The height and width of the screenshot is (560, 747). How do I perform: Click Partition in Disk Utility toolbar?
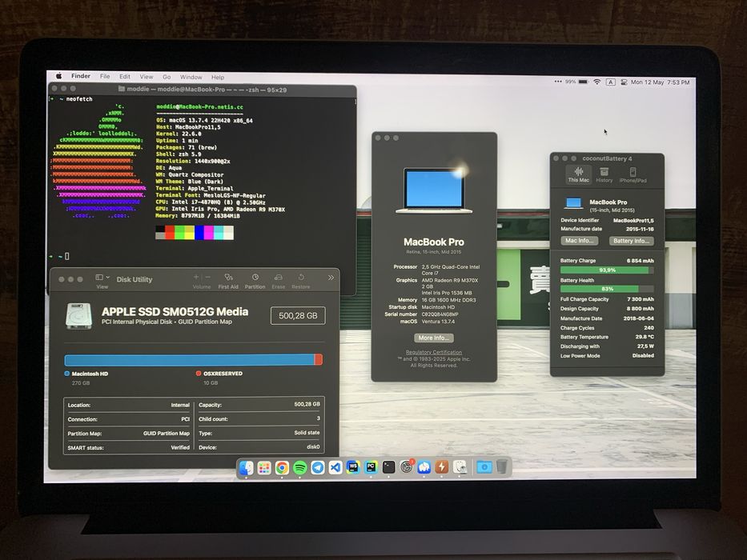pos(255,281)
